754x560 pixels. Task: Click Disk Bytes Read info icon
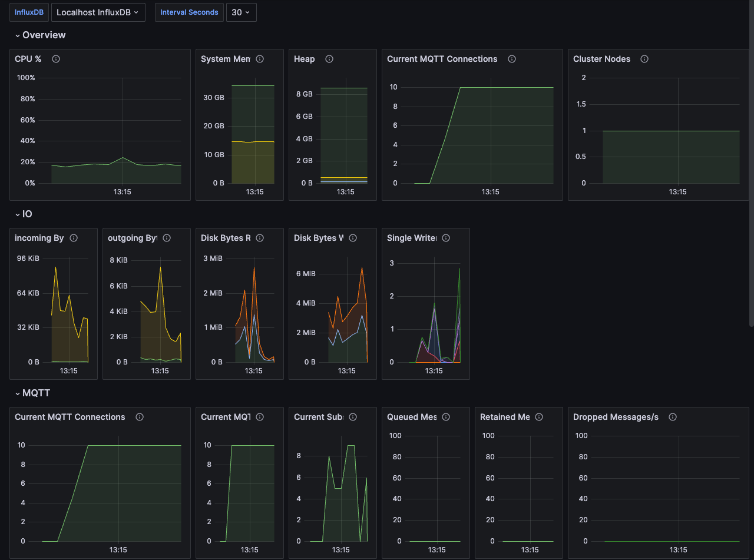tap(260, 238)
